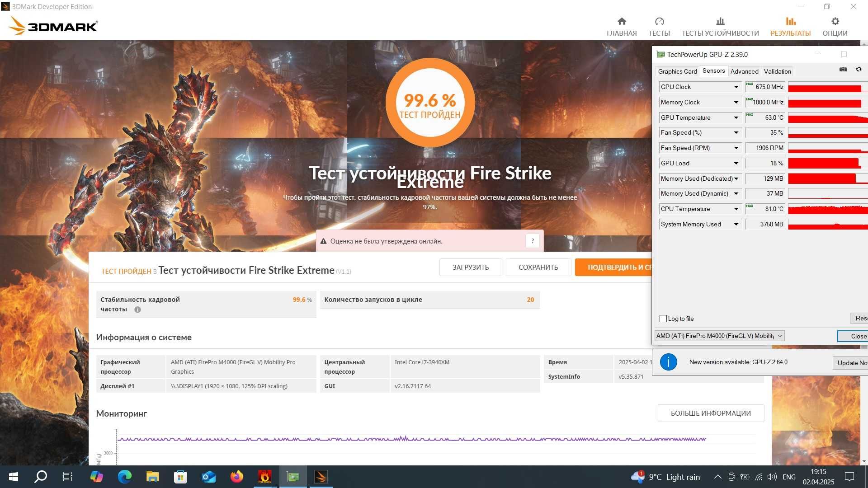Viewport: 868px width, 488px height.
Task: Select the Sensors tab in GPU-Z
Action: pos(713,71)
